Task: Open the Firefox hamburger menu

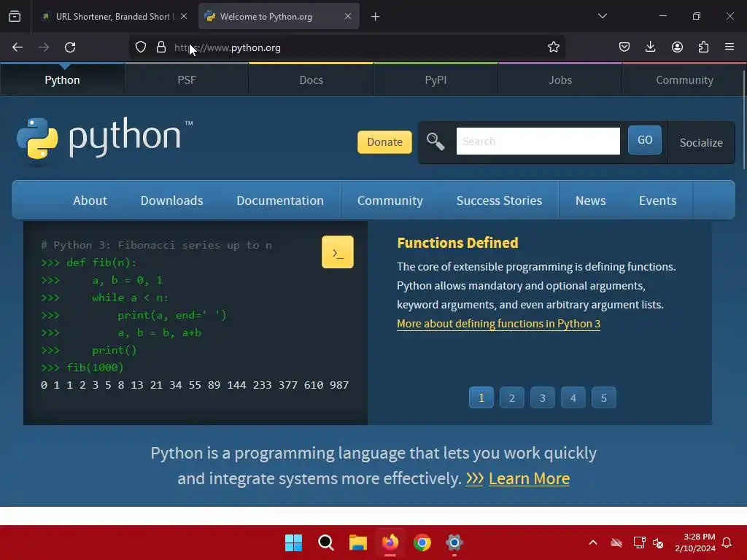Action: pyautogui.click(x=729, y=47)
